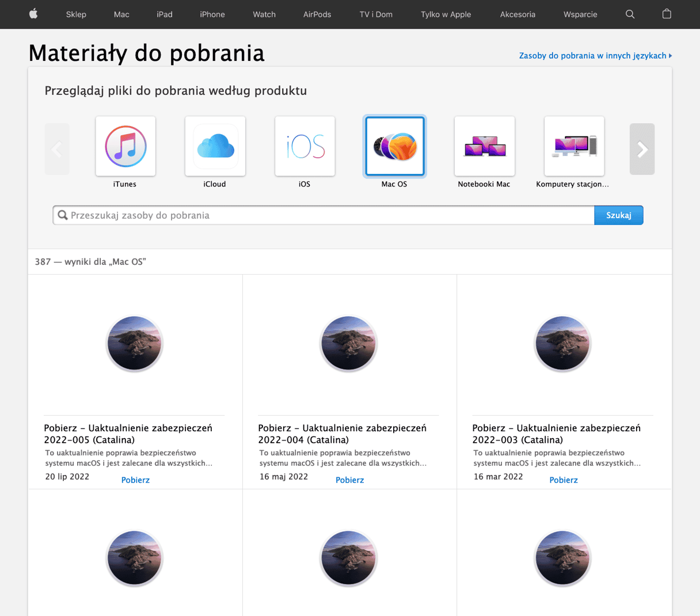Open Zasoby do pobrania w innych językach link
The image size is (700, 616).
coord(595,56)
